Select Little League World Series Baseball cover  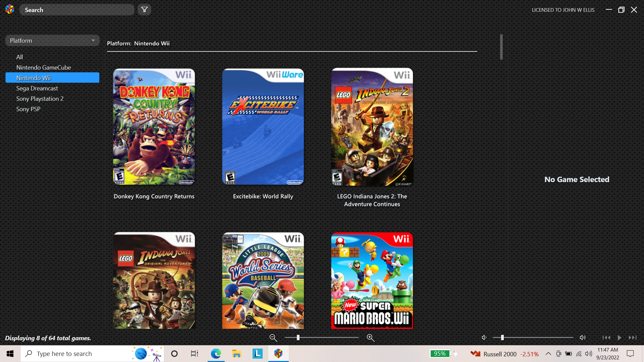263,280
